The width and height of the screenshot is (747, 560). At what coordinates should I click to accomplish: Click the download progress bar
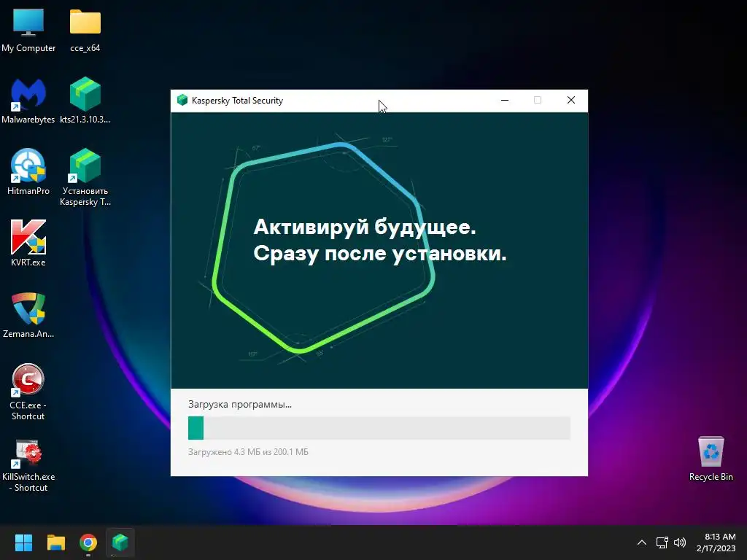tap(379, 427)
